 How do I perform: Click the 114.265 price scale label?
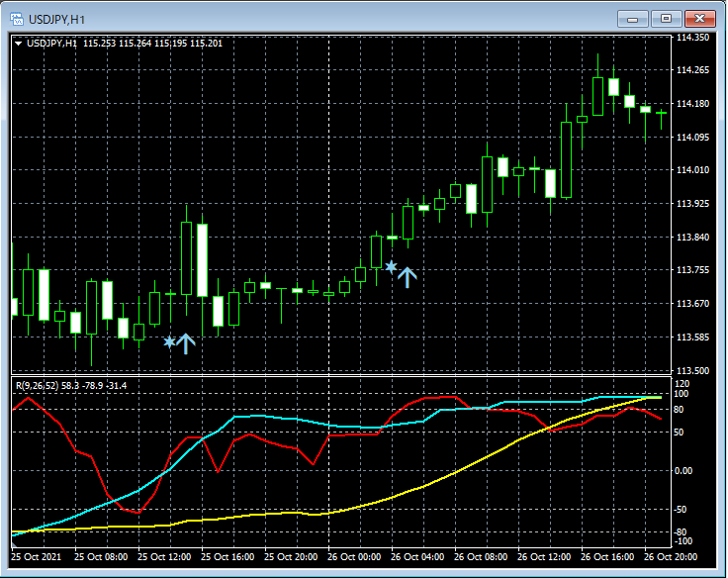692,70
